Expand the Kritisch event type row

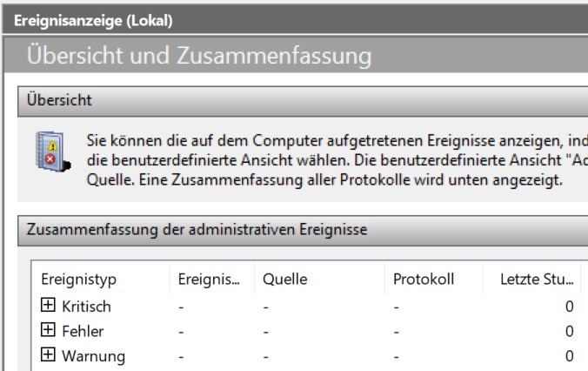click(x=49, y=307)
